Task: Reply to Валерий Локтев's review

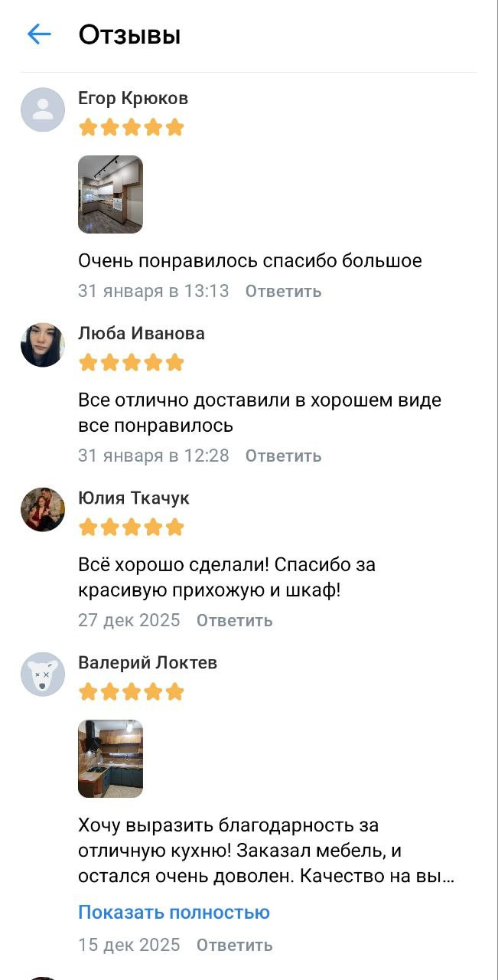Action: 234,945
